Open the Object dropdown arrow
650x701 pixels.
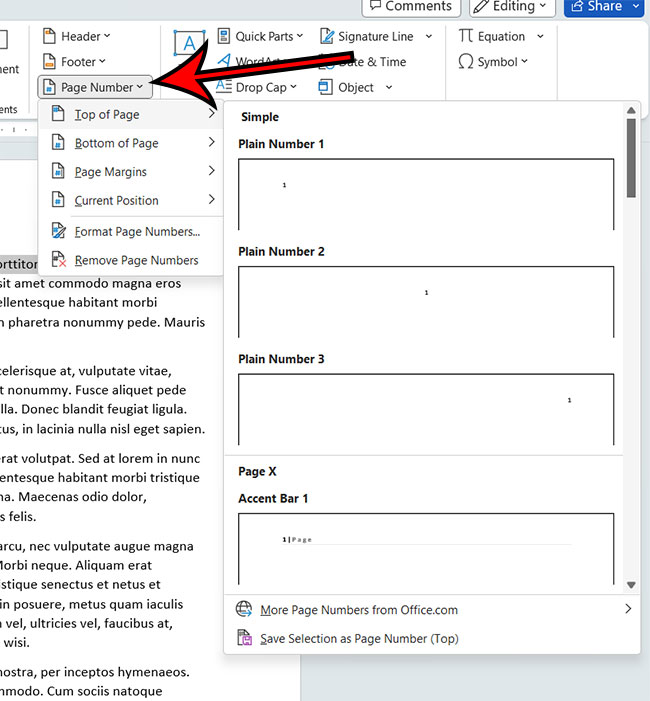tap(389, 87)
